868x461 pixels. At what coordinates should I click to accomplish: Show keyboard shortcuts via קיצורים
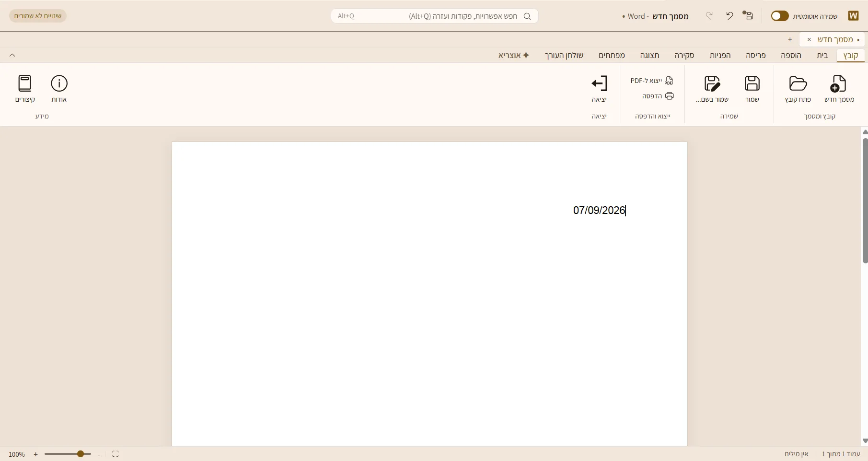pyautogui.click(x=25, y=89)
